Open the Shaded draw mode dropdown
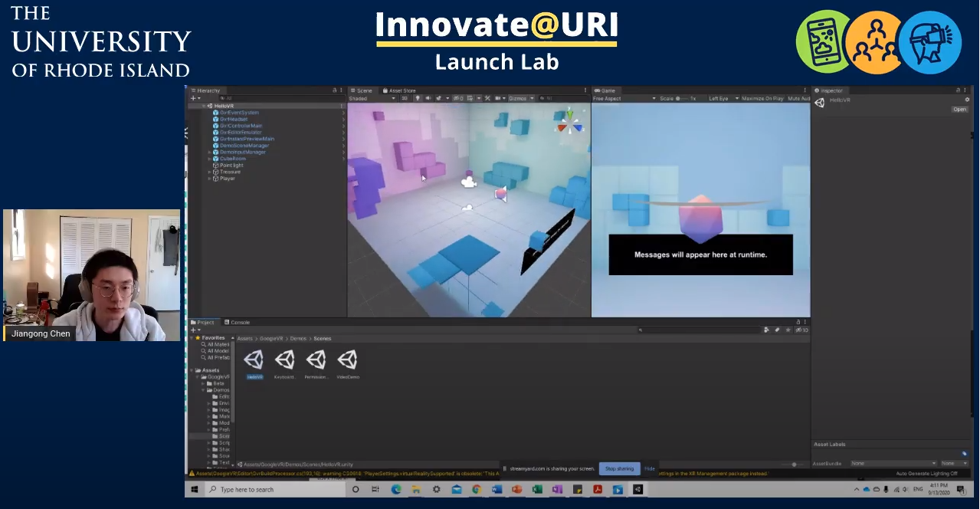Screen dimensions: 980x509 (x=372, y=98)
